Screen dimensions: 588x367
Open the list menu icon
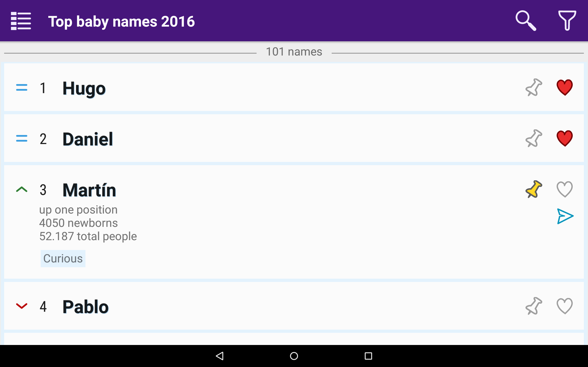(x=21, y=21)
